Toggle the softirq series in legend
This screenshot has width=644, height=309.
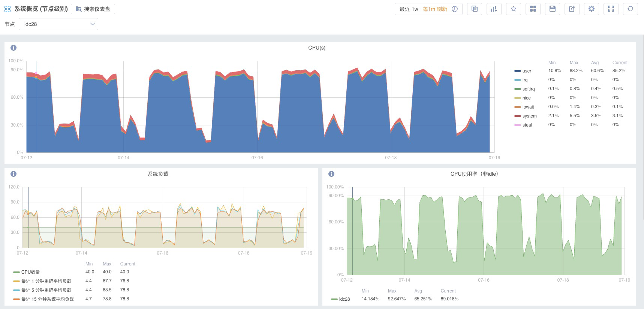click(529, 89)
